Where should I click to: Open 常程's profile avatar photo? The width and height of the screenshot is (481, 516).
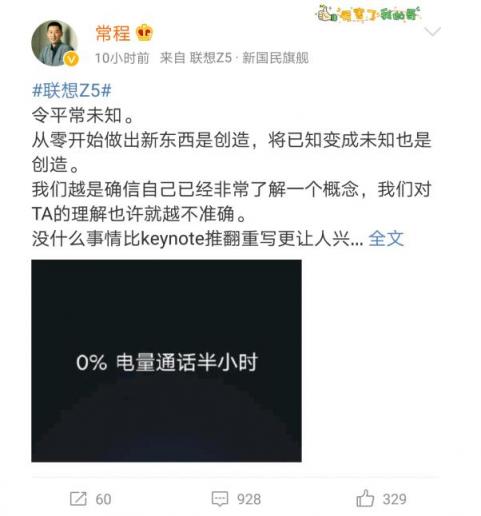pos(54,43)
